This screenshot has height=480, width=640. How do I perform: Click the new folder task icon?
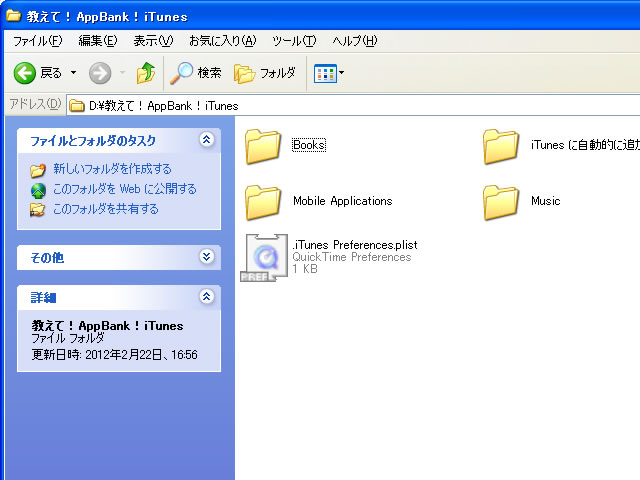coord(38,170)
